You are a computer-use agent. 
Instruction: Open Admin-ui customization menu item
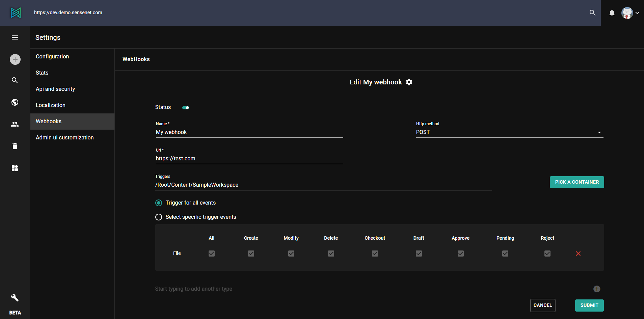pyautogui.click(x=72, y=138)
